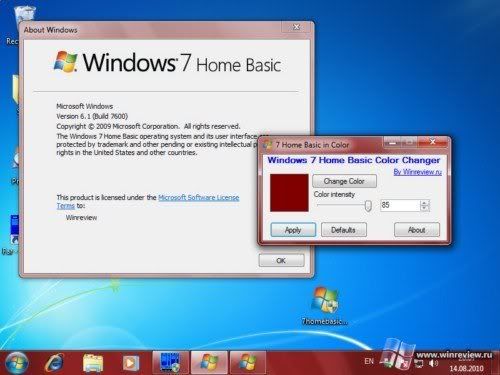Click the Change Color button

pos(344,181)
